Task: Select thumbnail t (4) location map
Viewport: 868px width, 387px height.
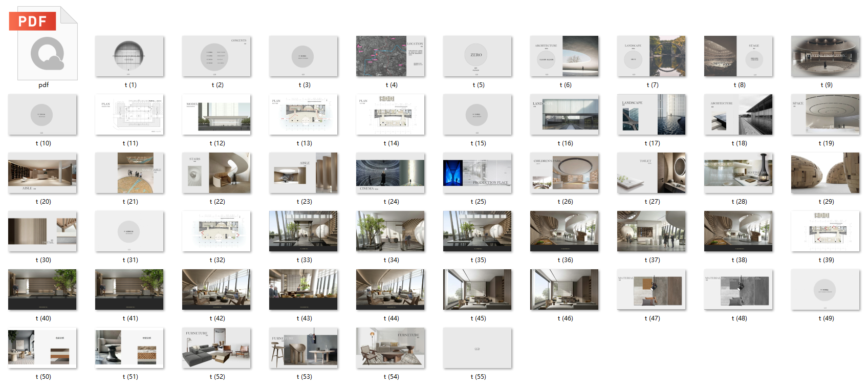Action: pos(390,56)
